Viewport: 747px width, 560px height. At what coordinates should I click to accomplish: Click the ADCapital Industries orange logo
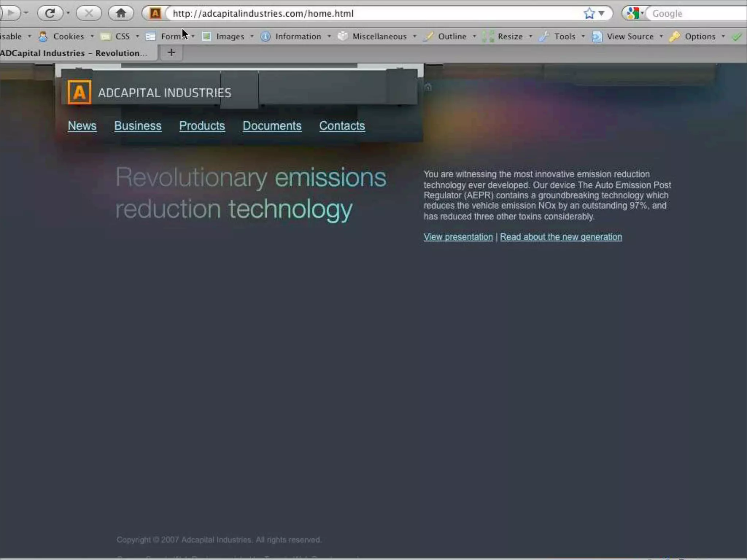tap(79, 92)
